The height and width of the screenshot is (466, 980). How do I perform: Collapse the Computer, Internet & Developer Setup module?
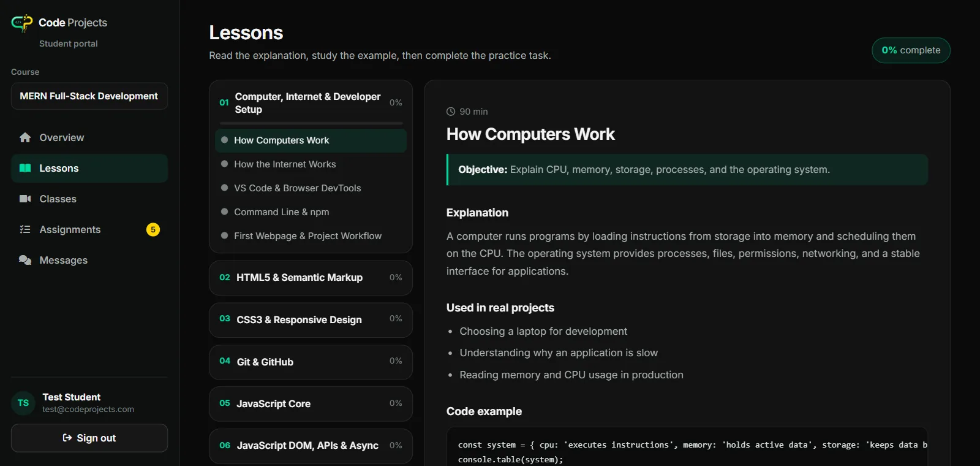pyautogui.click(x=311, y=103)
